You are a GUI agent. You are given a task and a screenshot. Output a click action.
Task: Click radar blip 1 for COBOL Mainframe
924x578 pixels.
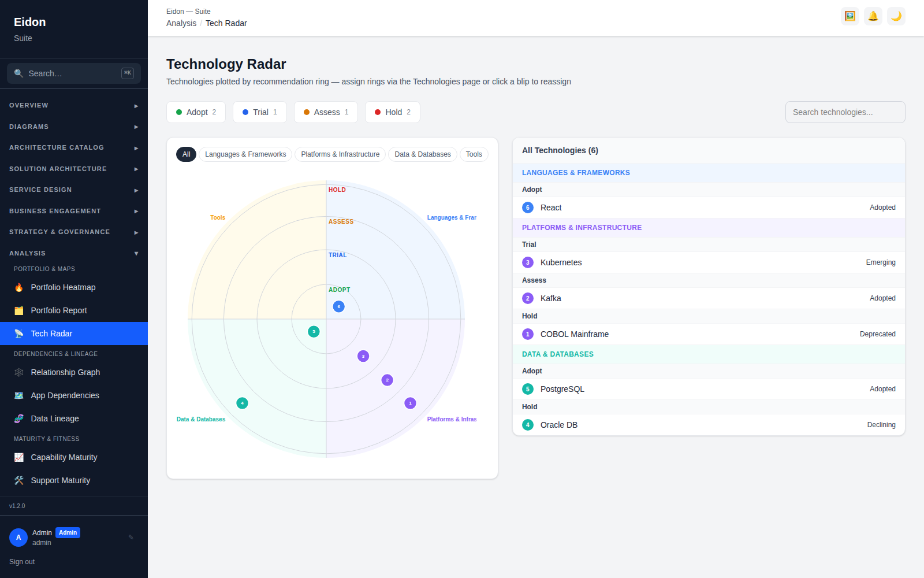[x=411, y=403]
